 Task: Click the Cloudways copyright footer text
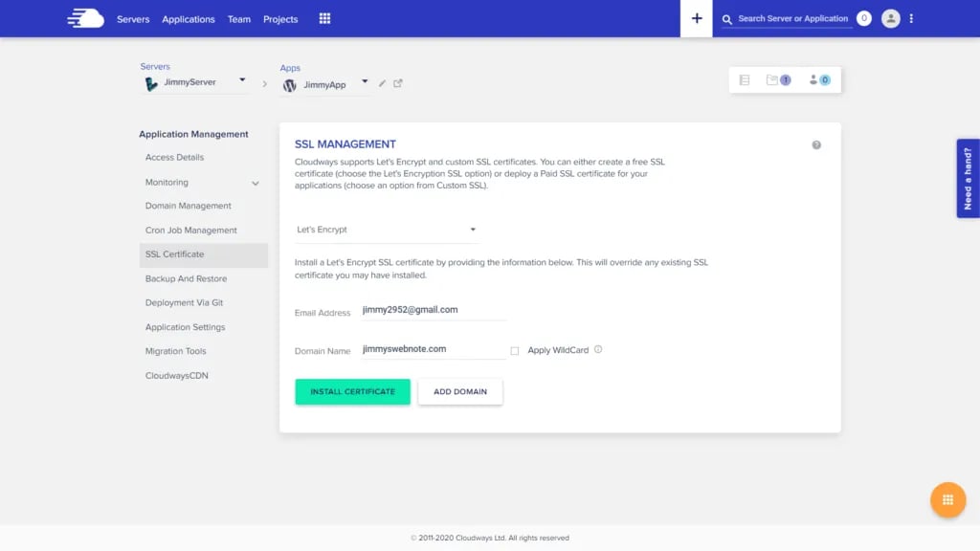point(490,538)
